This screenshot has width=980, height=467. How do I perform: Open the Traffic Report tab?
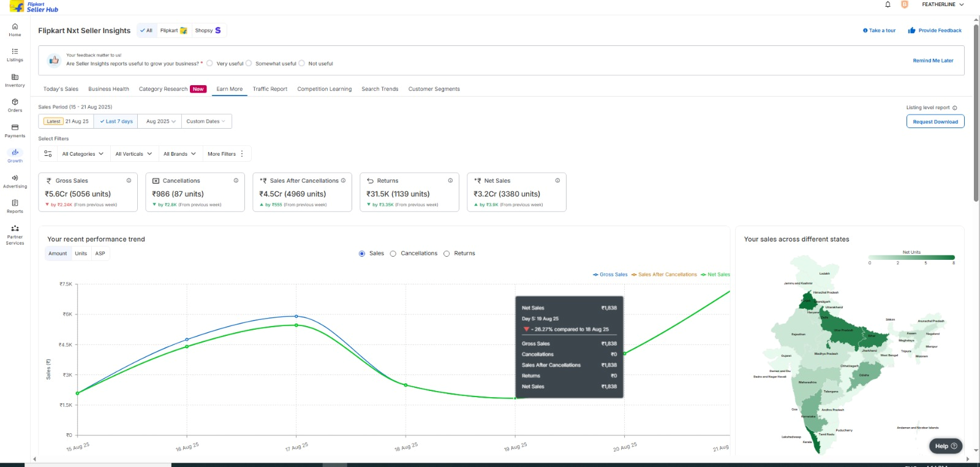tap(270, 89)
